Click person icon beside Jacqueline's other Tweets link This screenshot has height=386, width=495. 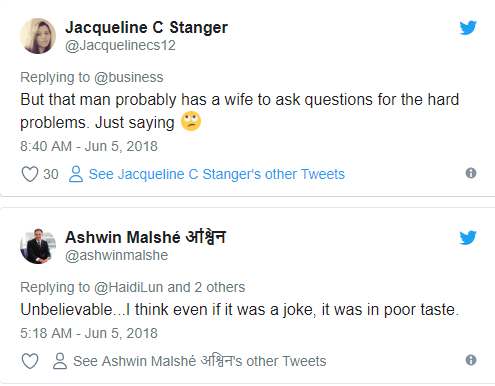pyautogui.click(x=76, y=174)
